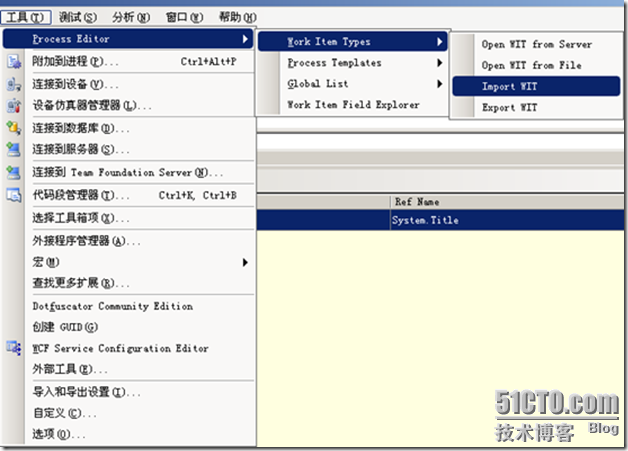The image size is (628, 451).
Task: Open 代码段管理器(T)...
Action: (128, 195)
